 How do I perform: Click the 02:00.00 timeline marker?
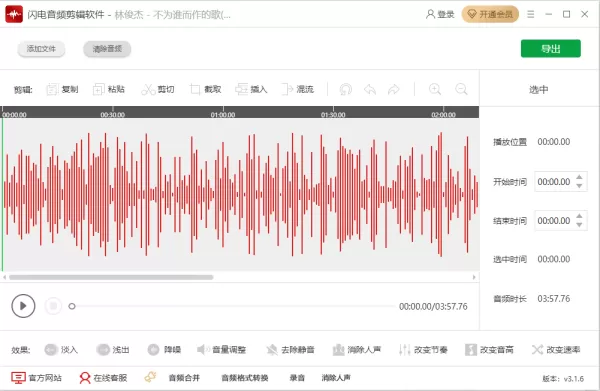pyautogui.click(x=443, y=115)
